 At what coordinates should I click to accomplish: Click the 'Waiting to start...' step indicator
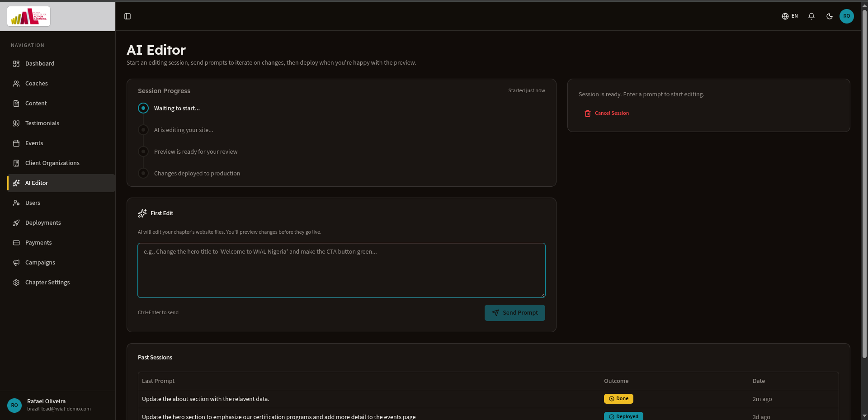coord(143,108)
